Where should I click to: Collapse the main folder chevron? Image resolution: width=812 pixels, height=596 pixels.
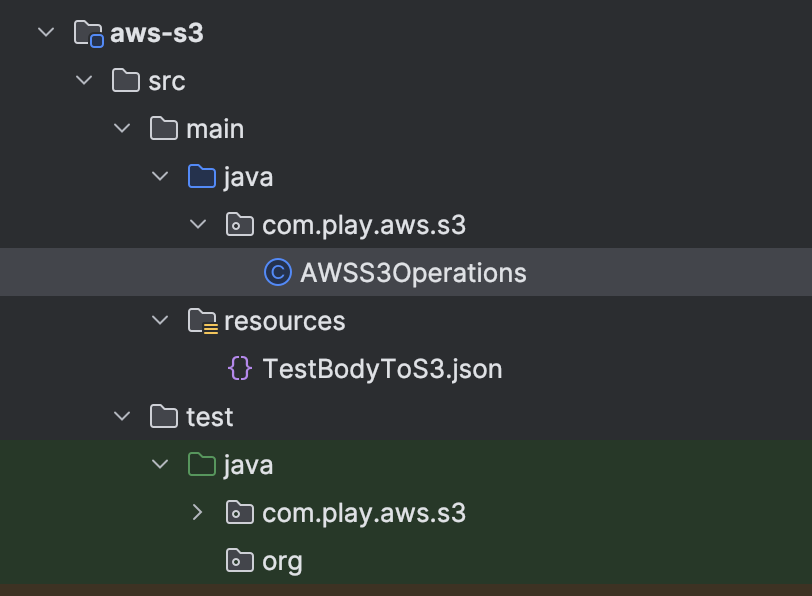pyautogui.click(x=122, y=128)
